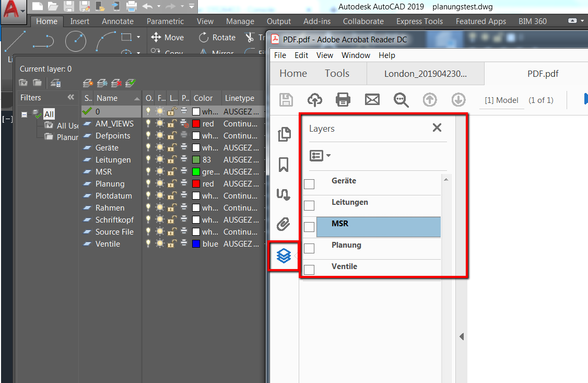The height and width of the screenshot is (383, 588).
Task: Print the PDF document
Action: point(343,100)
